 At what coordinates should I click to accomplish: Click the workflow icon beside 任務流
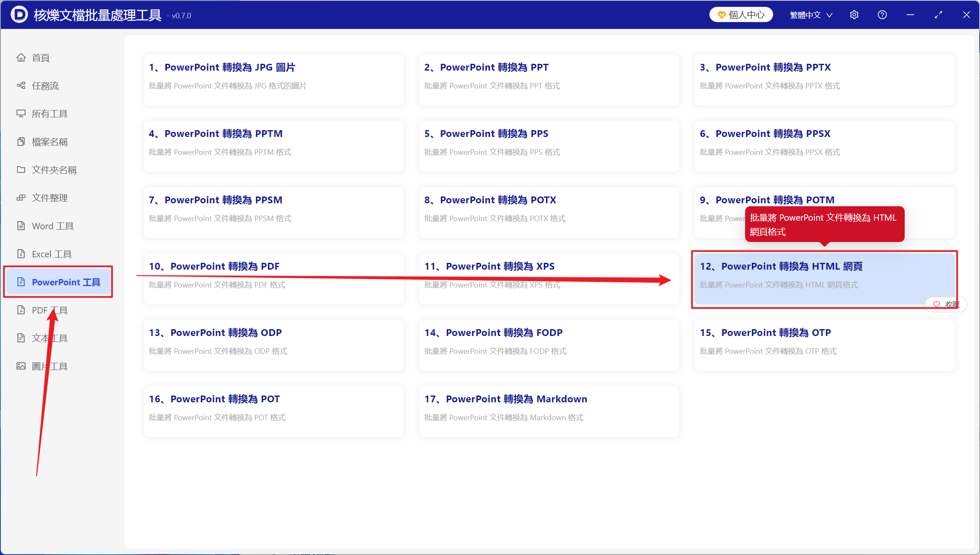[21, 85]
